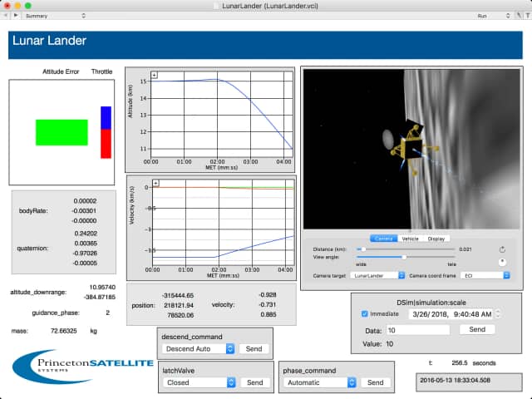Image resolution: width=532 pixels, height=399 pixels.
Task: Click the Data input field
Action: [x=417, y=330]
